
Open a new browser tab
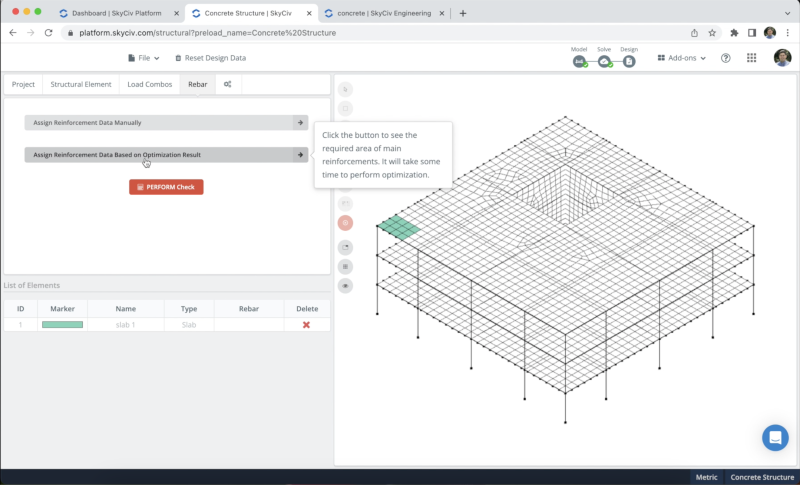click(463, 13)
